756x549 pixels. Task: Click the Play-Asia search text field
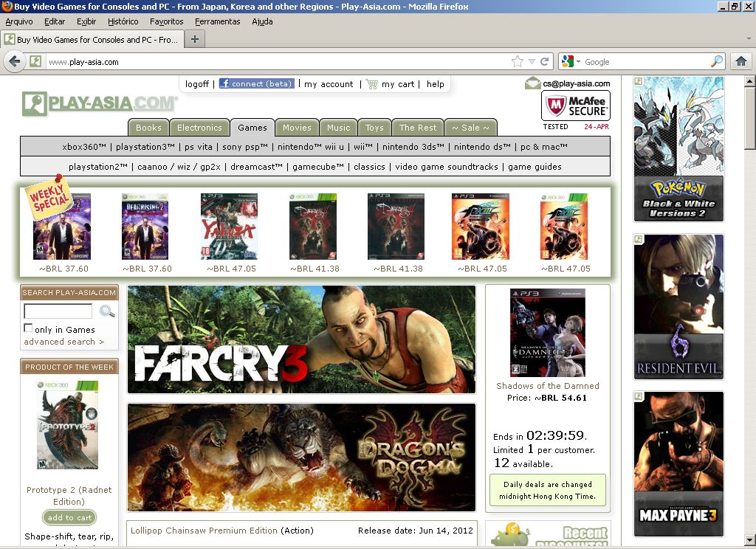[x=58, y=311]
